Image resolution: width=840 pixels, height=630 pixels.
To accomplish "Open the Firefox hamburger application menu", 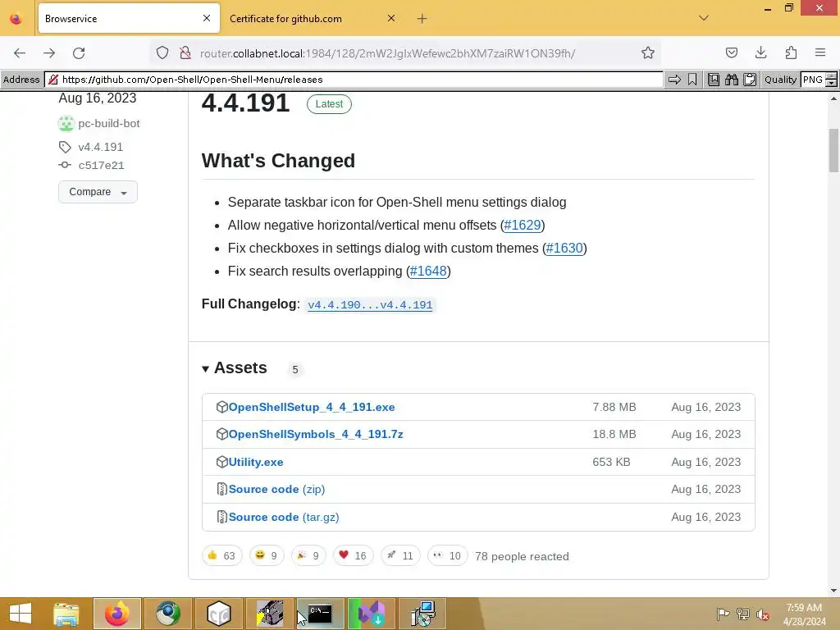I will [x=820, y=52].
